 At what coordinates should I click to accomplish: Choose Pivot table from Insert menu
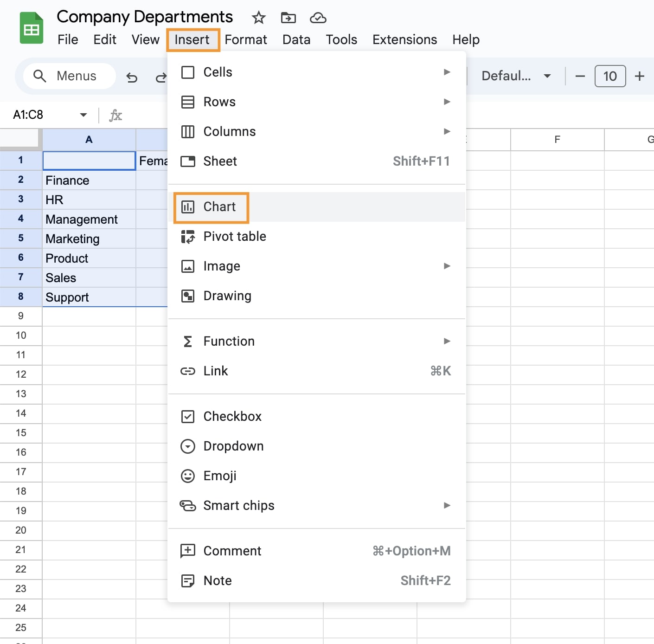[x=316, y=237]
